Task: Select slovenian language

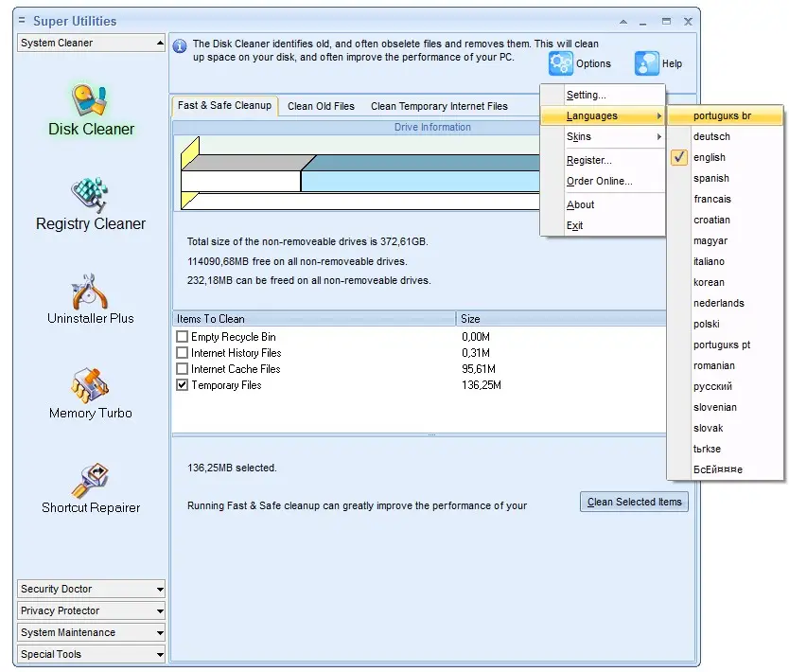Action: click(725, 407)
